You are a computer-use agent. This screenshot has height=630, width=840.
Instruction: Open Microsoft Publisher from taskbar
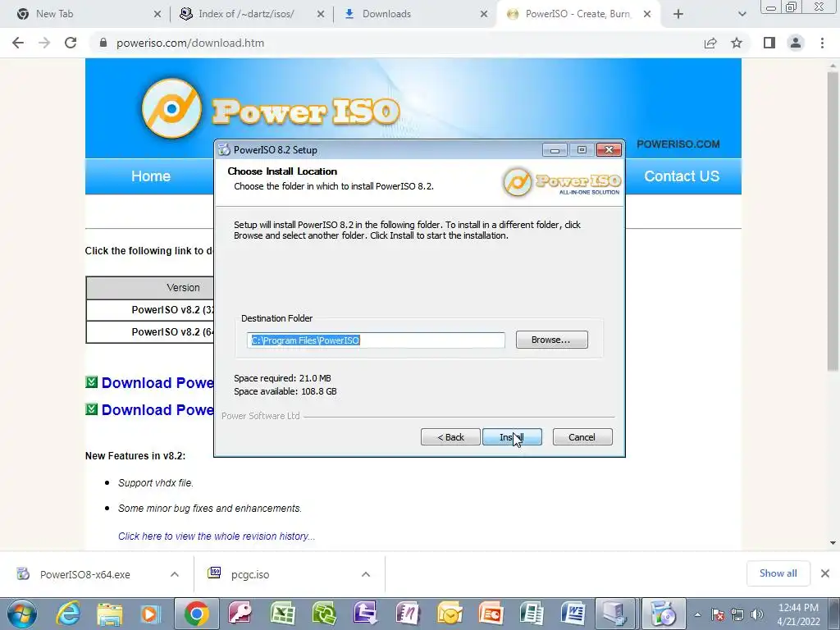(x=532, y=614)
